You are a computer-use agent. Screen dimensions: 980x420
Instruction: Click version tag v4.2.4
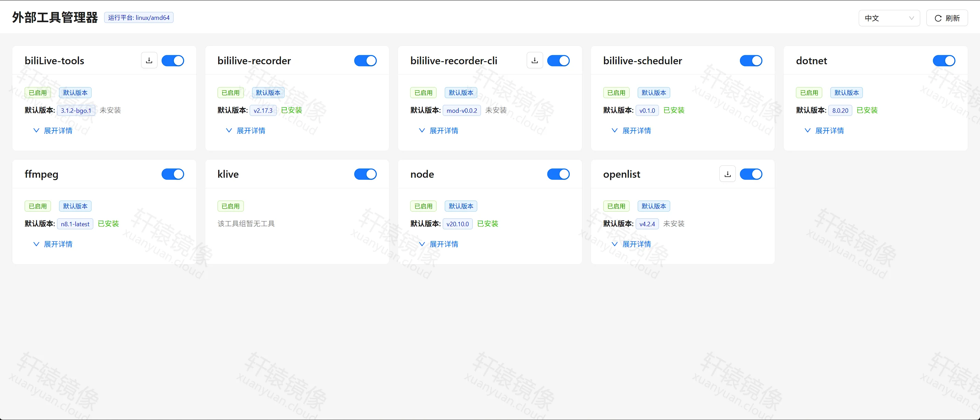click(x=647, y=224)
